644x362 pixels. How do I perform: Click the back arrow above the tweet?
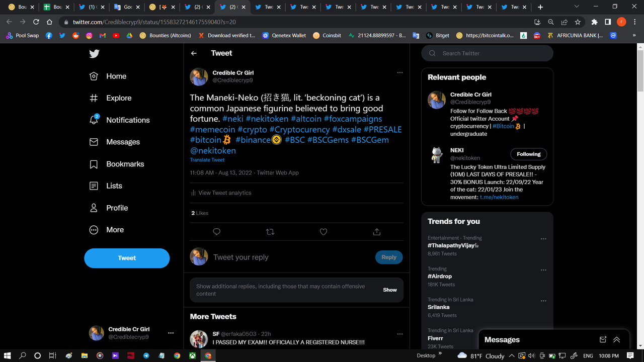point(194,53)
